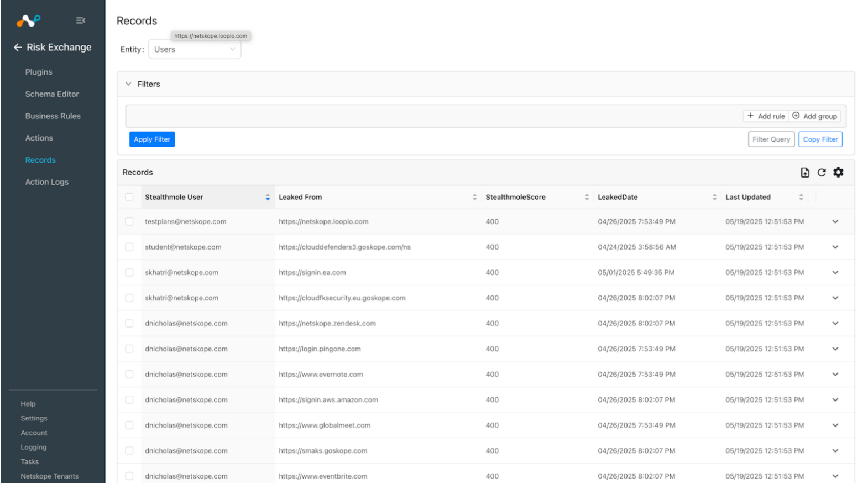The width and height of the screenshot is (868, 483).
Task: Click the https://signin.aws.amazon.com cell
Action: point(328,399)
